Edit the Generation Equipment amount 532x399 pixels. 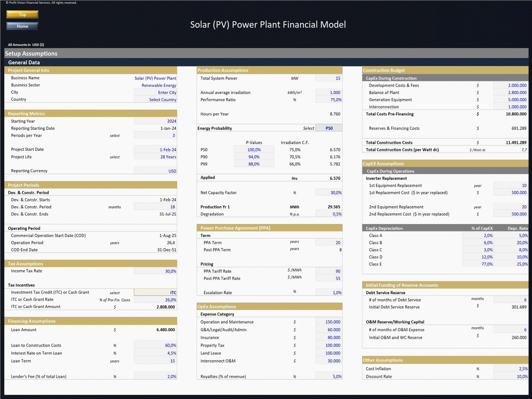coord(511,100)
